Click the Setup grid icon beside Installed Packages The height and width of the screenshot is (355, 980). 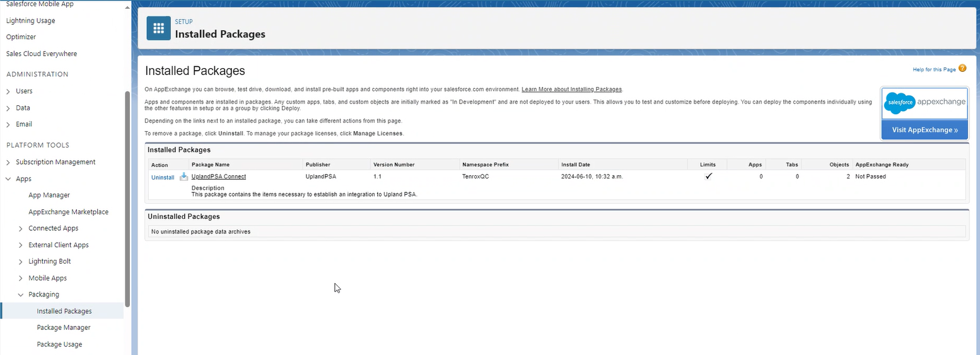click(x=158, y=28)
